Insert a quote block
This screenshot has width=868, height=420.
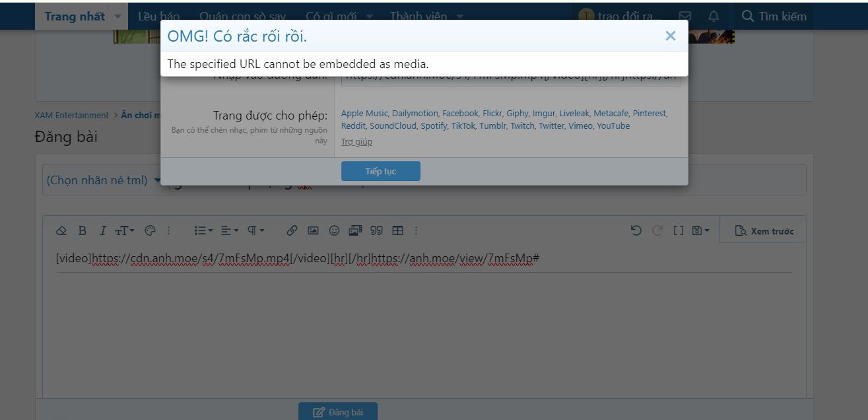(376, 230)
